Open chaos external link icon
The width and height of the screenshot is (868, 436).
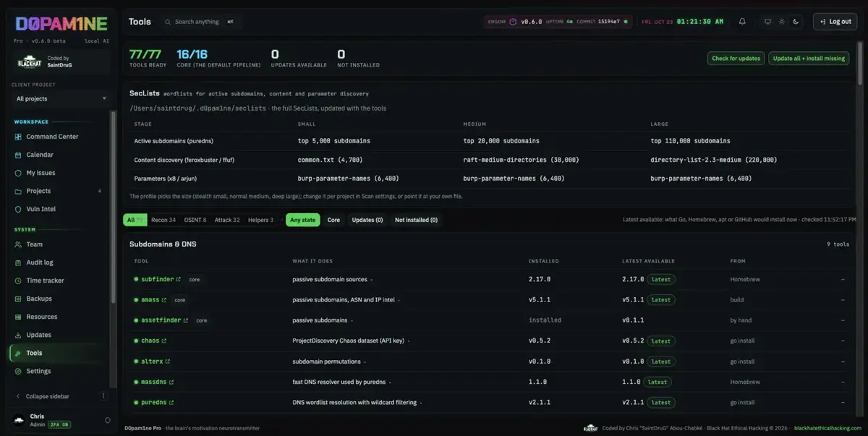[164, 341]
